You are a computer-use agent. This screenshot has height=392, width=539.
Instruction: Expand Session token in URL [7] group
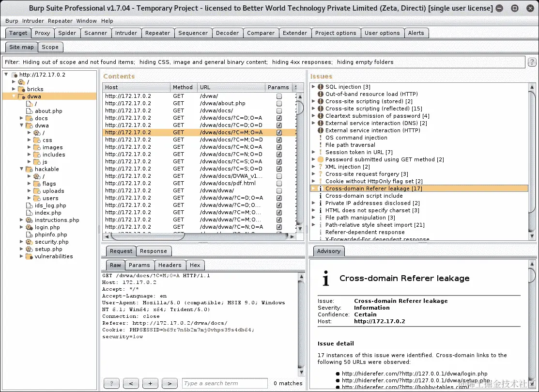click(313, 152)
